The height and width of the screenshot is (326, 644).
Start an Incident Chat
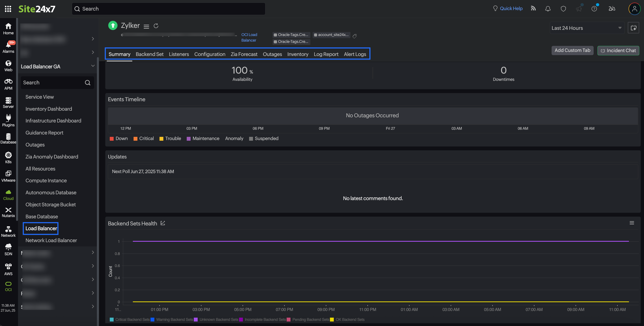(618, 50)
